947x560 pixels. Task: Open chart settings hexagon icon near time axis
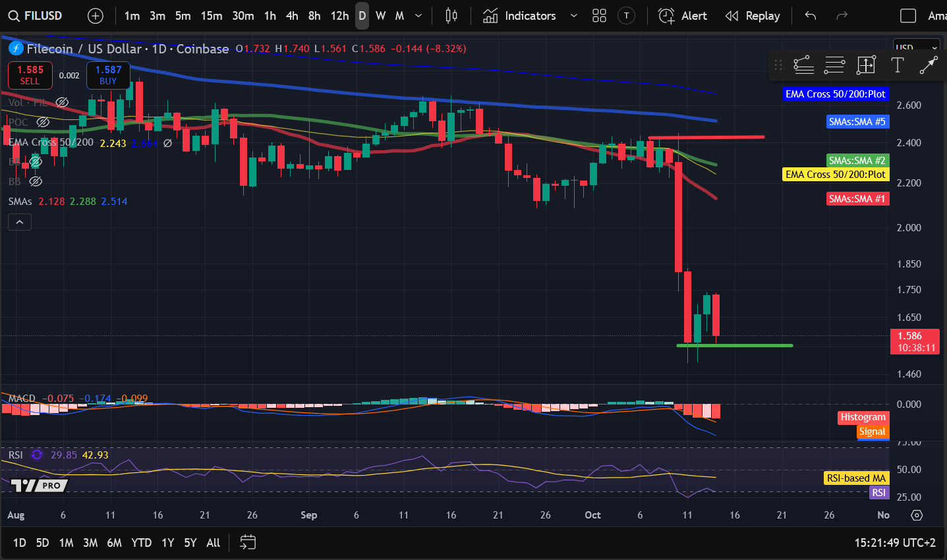[x=917, y=515]
